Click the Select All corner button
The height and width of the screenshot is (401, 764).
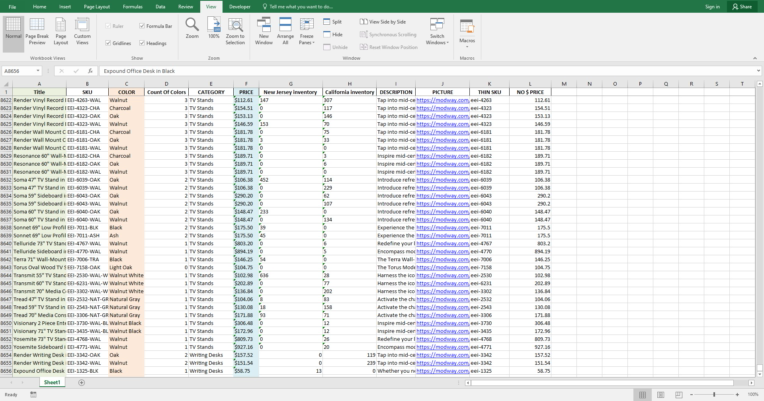[x=6, y=84]
